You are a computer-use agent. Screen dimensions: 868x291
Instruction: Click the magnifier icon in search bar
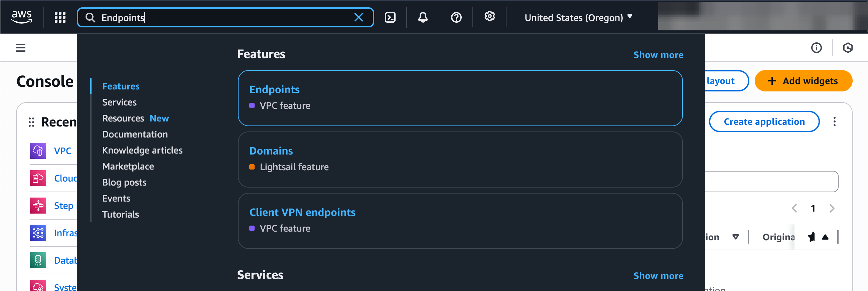click(x=90, y=17)
